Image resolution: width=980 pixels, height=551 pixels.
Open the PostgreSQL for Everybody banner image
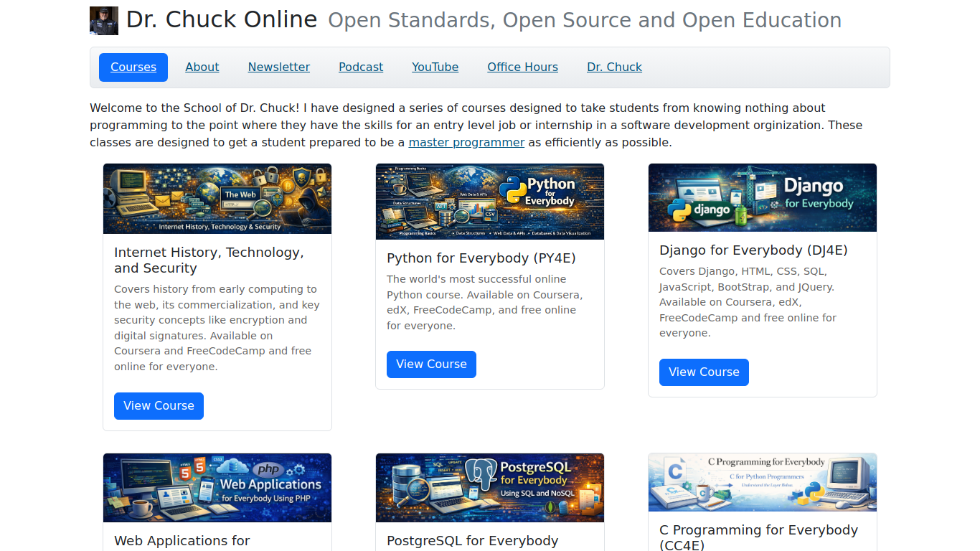(490, 488)
